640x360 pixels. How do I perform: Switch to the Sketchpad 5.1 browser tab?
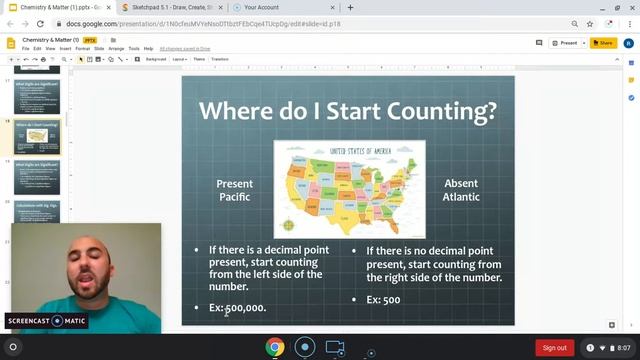click(x=171, y=7)
